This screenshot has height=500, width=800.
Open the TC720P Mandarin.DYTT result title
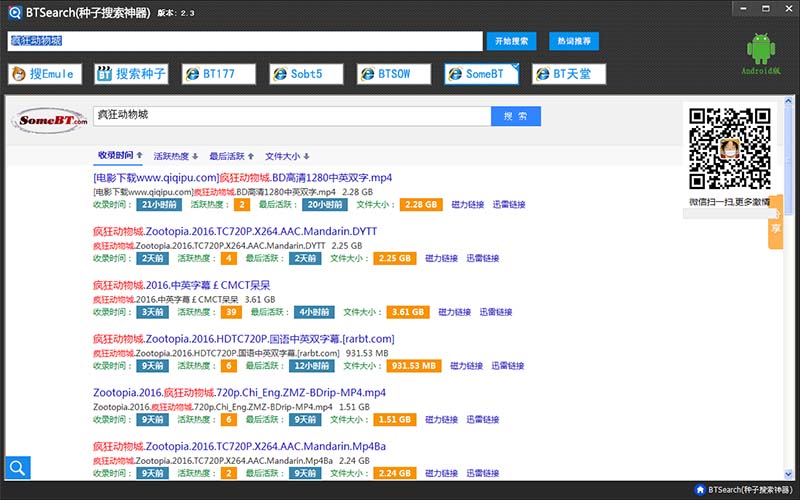pos(235,231)
